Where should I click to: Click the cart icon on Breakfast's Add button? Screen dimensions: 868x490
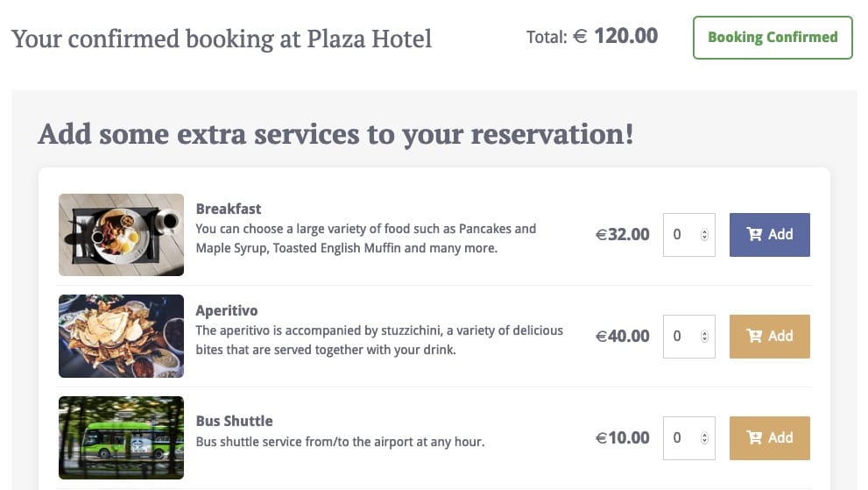754,234
